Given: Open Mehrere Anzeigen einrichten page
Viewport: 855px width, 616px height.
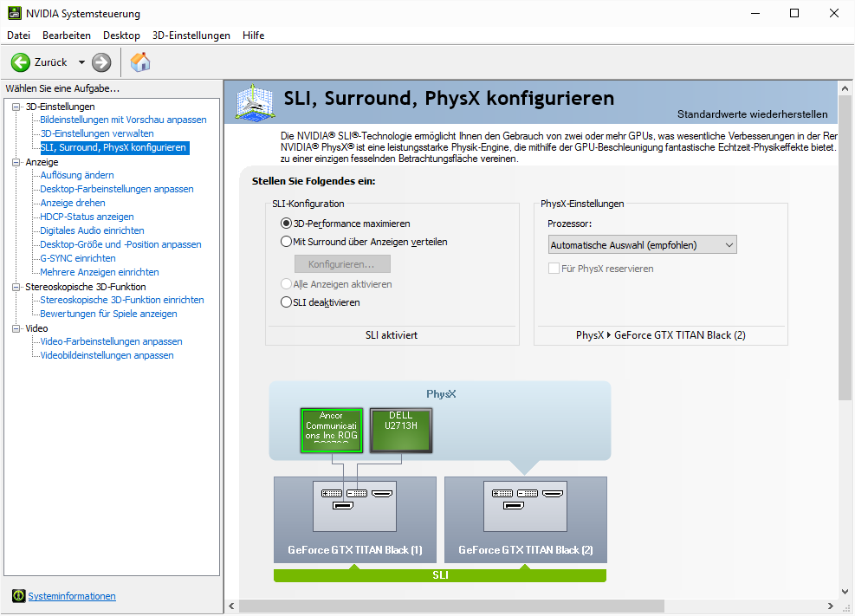Looking at the screenshot, I should pos(100,272).
